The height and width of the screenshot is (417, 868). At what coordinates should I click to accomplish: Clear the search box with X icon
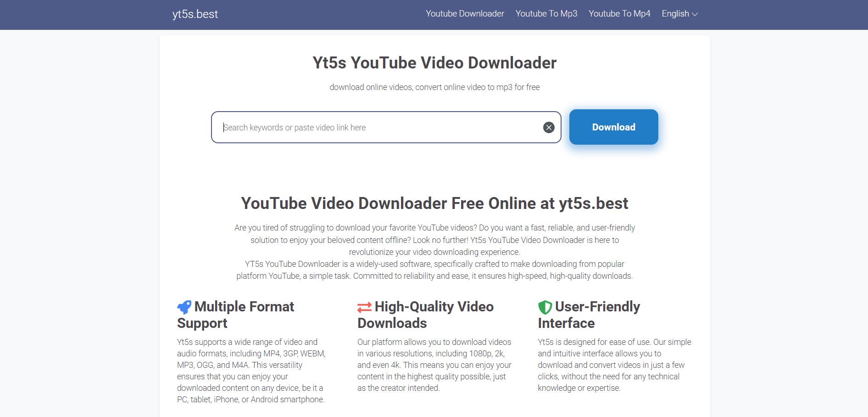click(549, 128)
